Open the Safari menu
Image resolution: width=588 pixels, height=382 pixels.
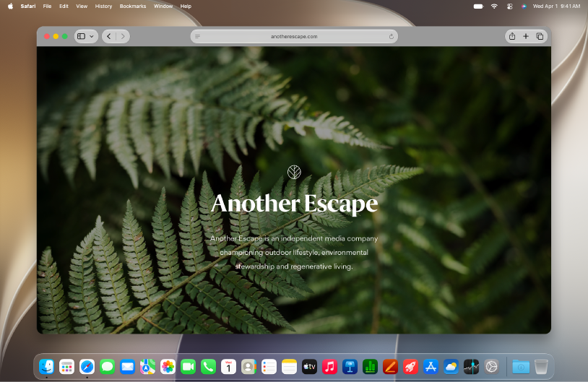point(28,6)
